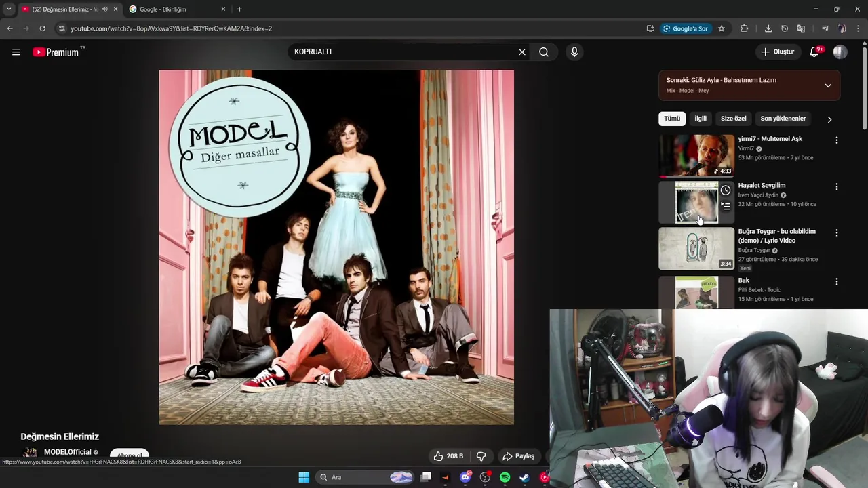Open the yirmi7 Muhtemel Aşk video thumbnail
Image resolution: width=868 pixels, height=488 pixels.
(696, 155)
